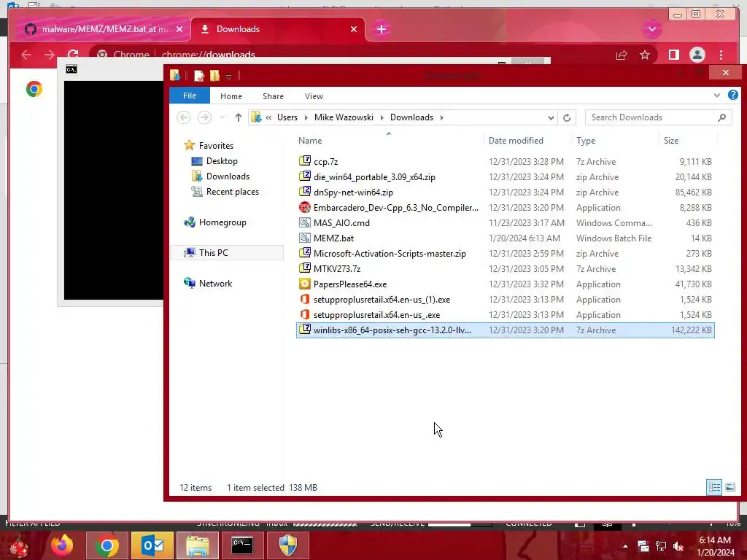Switch to details view layout

tap(714, 487)
